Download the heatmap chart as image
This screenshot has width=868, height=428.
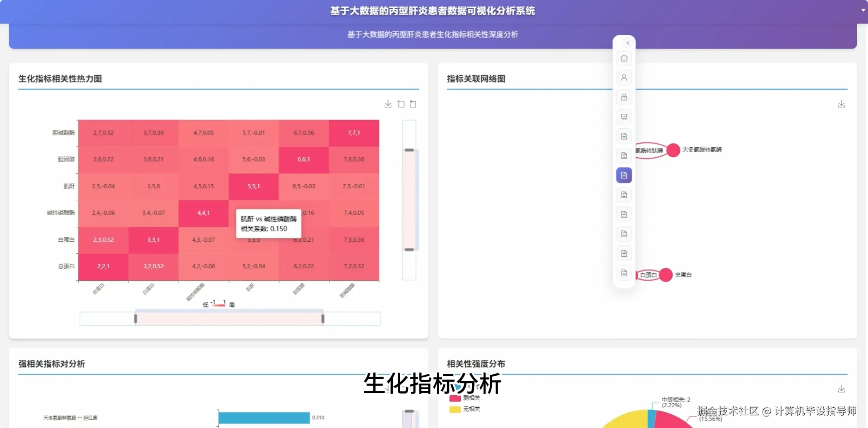pyautogui.click(x=388, y=104)
